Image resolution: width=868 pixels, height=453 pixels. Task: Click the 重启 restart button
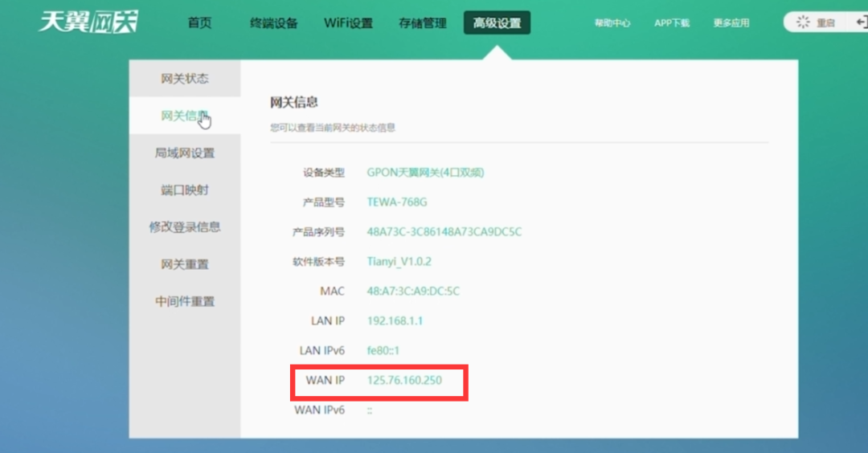click(x=816, y=22)
